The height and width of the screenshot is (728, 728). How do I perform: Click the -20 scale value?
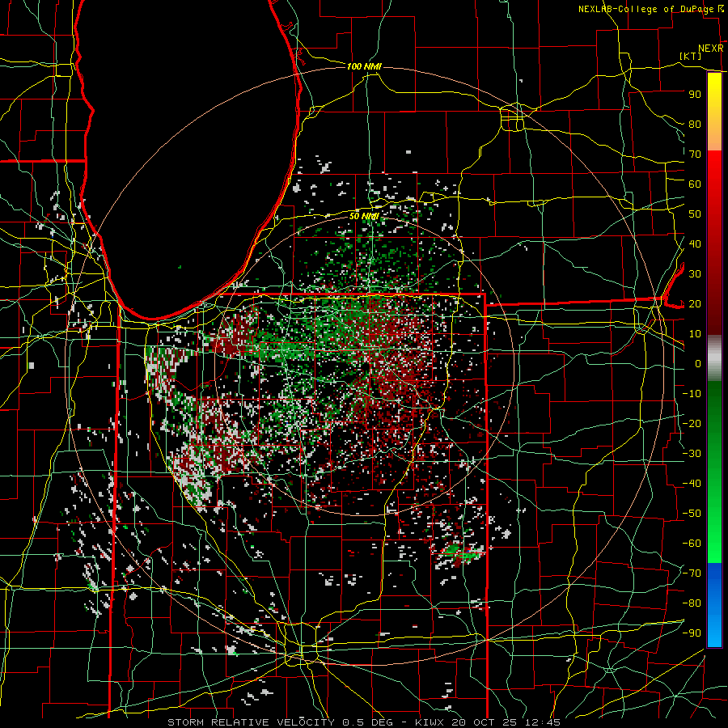(x=692, y=423)
